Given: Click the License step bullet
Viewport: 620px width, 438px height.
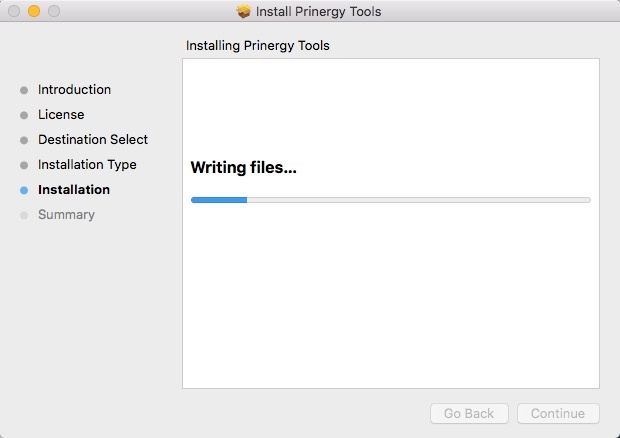Looking at the screenshot, I should 24,115.
